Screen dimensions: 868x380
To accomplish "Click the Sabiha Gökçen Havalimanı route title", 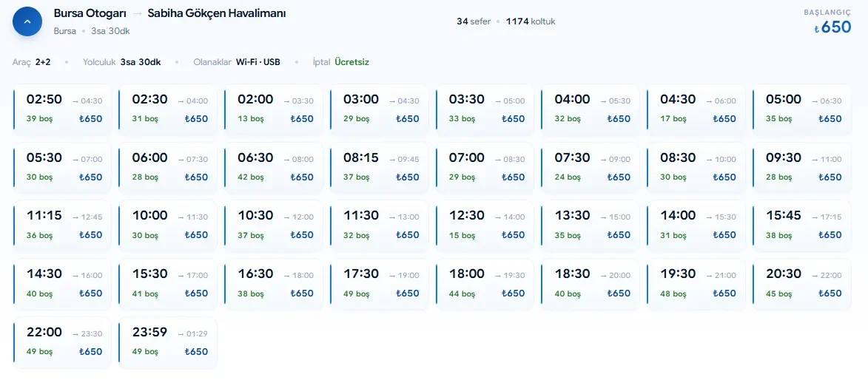I will coord(217,13).
